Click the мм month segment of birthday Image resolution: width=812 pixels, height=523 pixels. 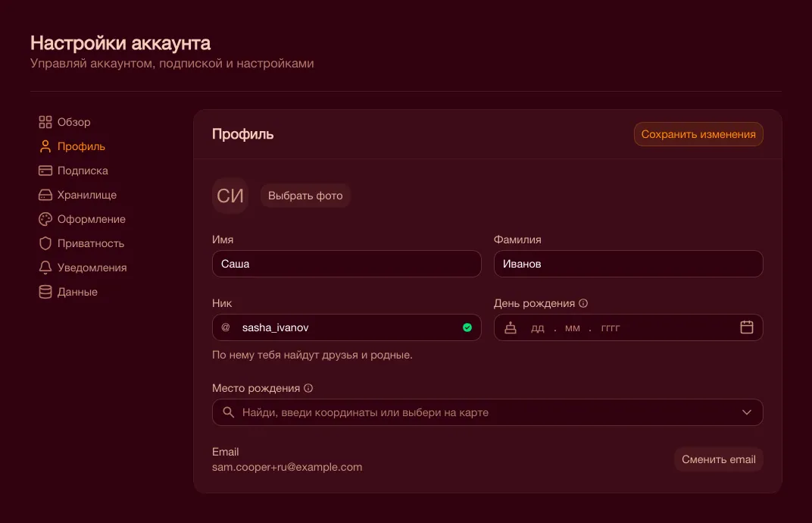572,328
